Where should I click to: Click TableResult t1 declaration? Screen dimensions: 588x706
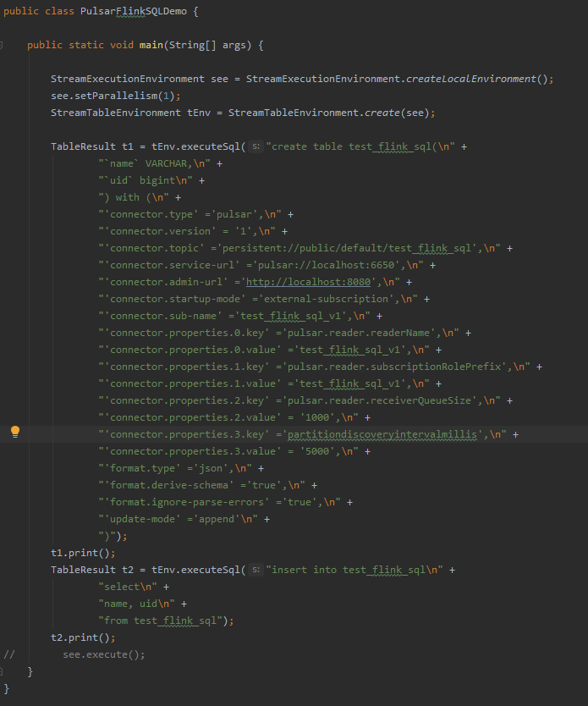pyautogui.click(x=92, y=146)
